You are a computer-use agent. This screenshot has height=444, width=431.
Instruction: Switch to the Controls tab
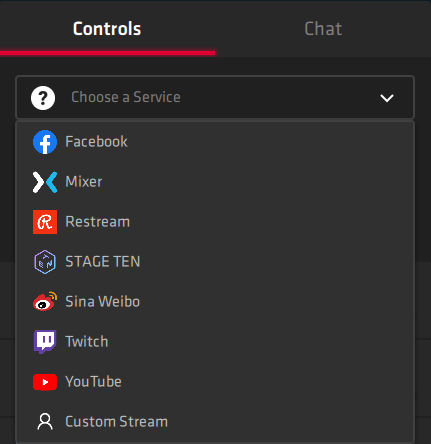pyautogui.click(x=107, y=29)
